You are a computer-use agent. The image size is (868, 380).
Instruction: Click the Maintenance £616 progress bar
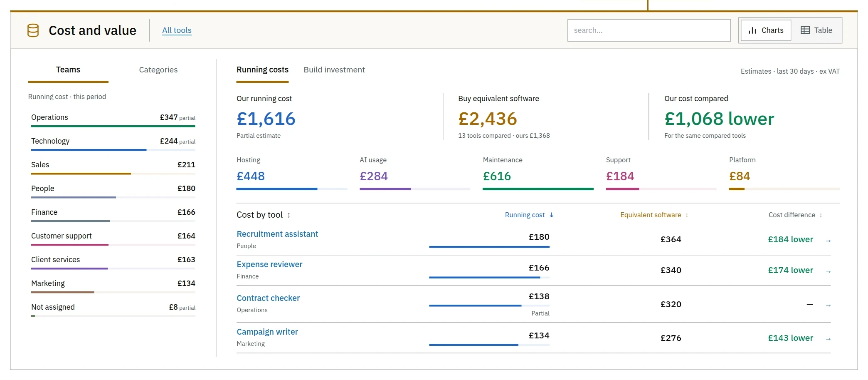[x=538, y=189]
